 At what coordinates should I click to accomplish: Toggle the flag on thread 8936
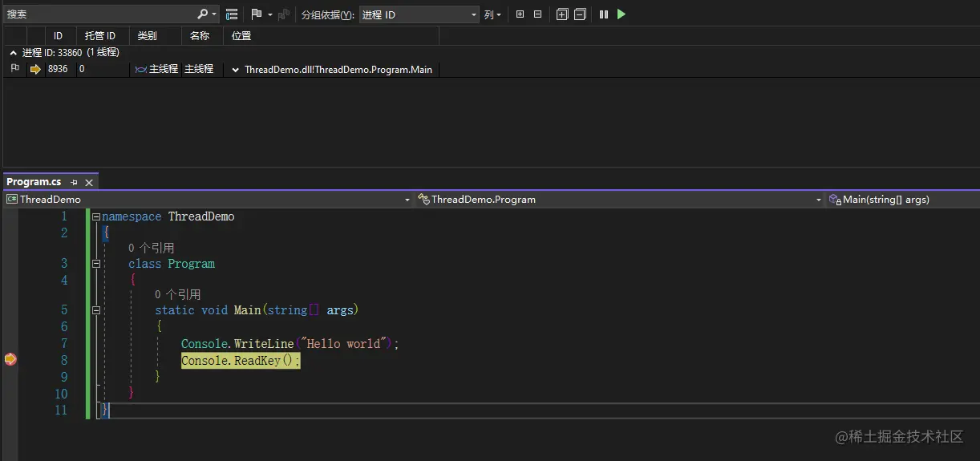(14, 69)
